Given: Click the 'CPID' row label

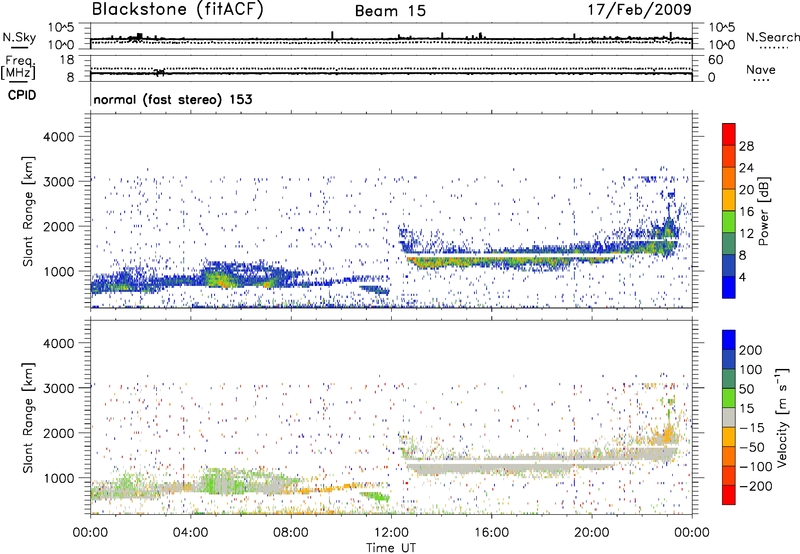Looking at the screenshot, I should click(22, 95).
